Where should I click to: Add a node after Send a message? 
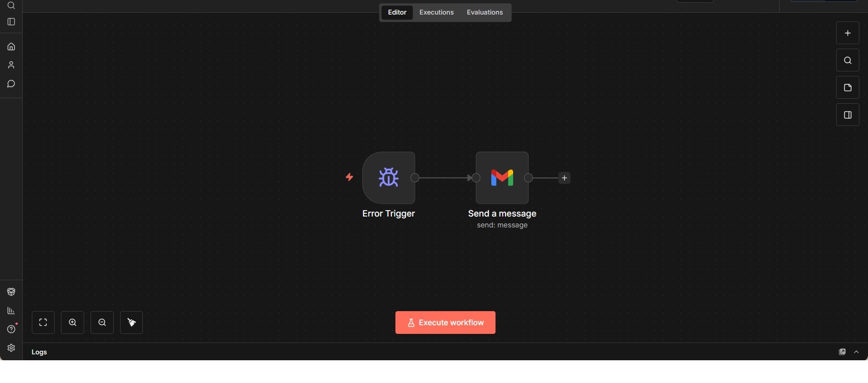pos(565,178)
